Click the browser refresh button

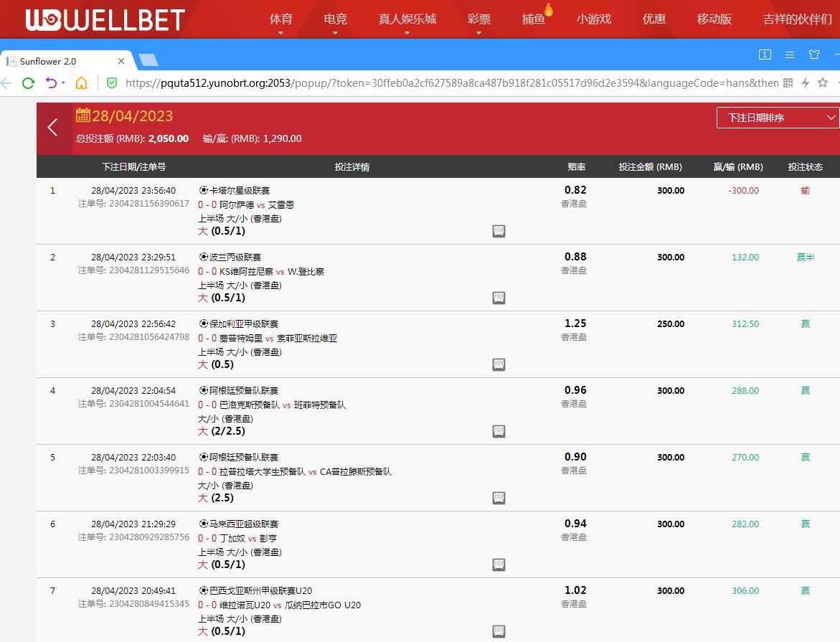pos(28,83)
